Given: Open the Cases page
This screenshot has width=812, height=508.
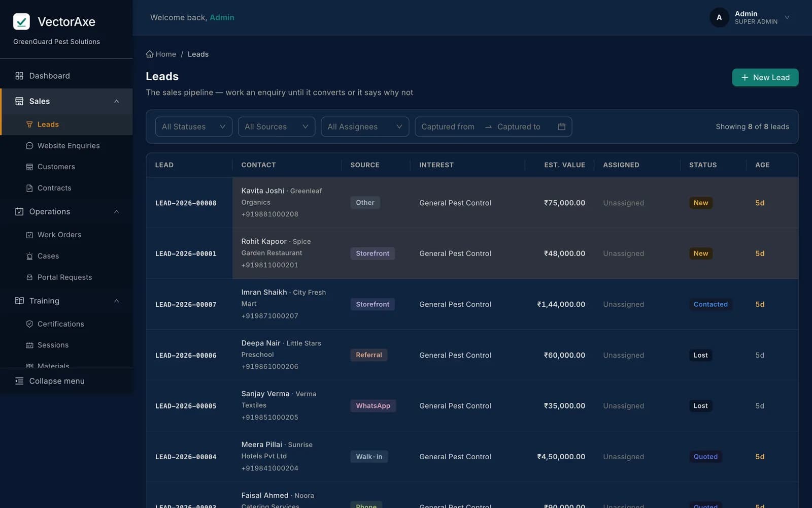Looking at the screenshot, I should pos(66,256).
